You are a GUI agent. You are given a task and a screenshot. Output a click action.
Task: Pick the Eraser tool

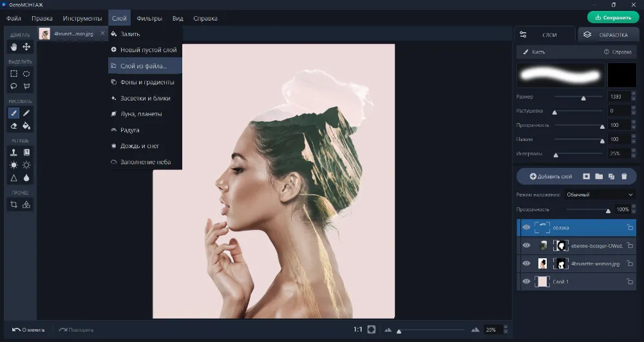(14, 126)
